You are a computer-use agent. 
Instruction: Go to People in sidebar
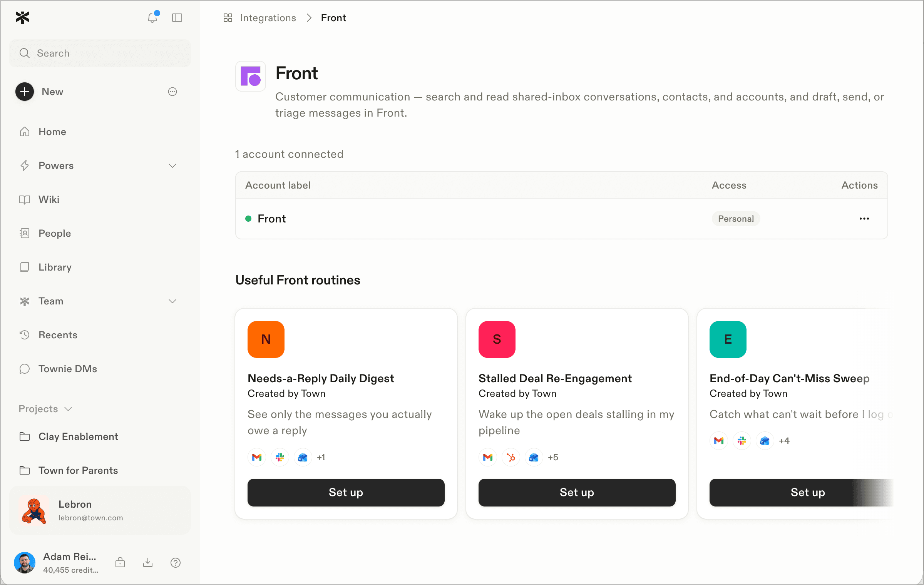click(100, 233)
